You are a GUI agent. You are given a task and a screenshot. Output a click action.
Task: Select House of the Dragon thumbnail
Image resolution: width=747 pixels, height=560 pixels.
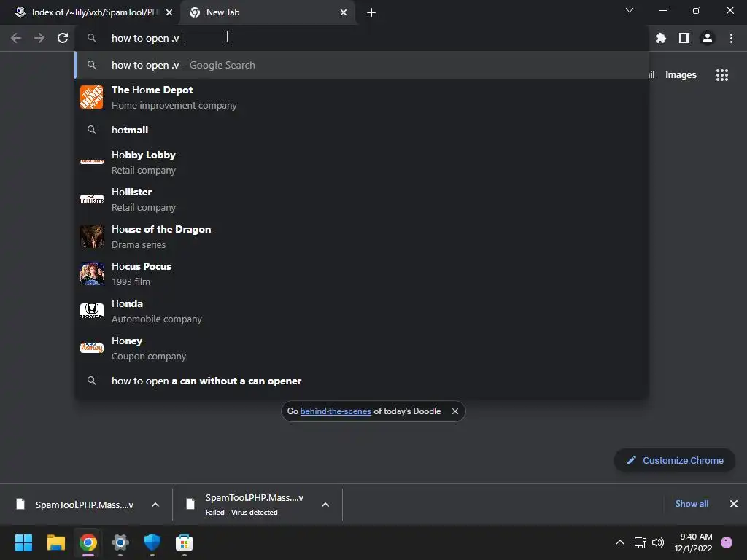pos(91,236)
